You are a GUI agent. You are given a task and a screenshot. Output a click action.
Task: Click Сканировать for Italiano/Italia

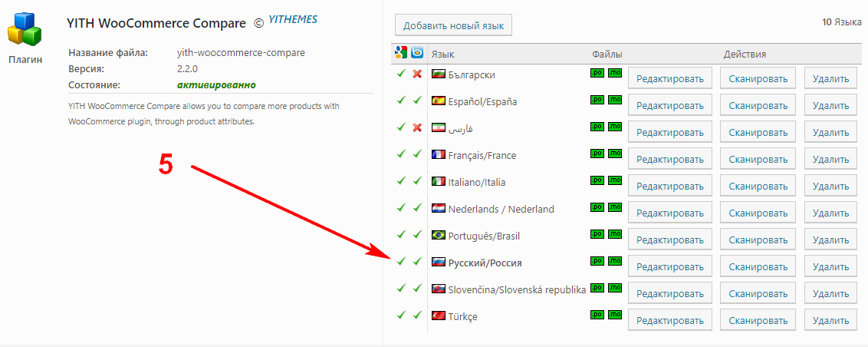[758, 187]
